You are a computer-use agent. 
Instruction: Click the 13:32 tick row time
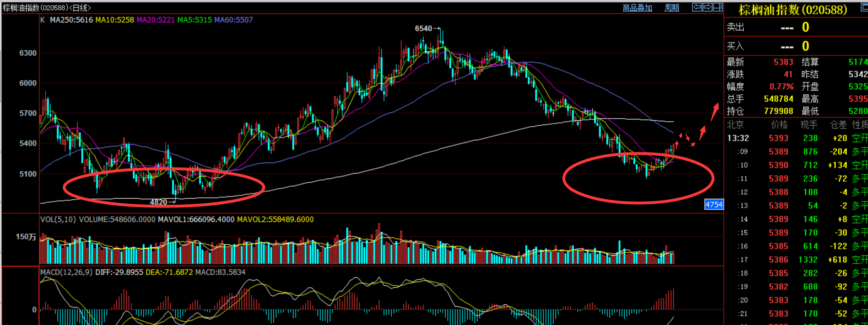(738, 138)
